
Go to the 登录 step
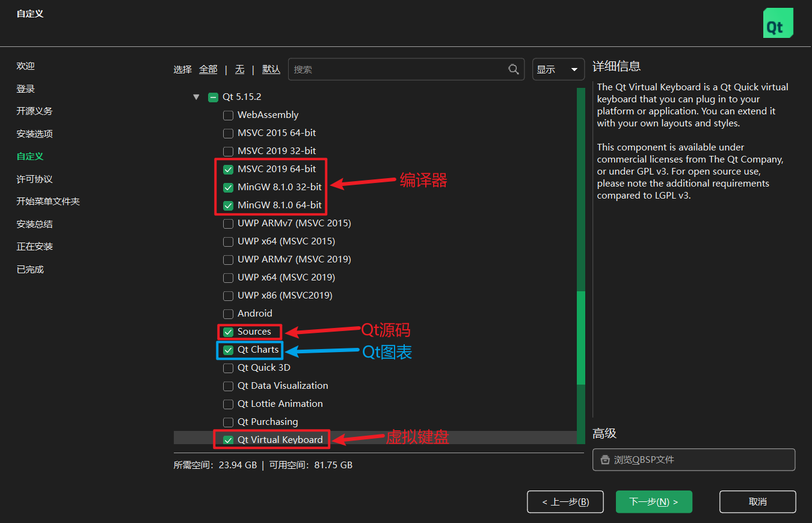click(26, 88)
